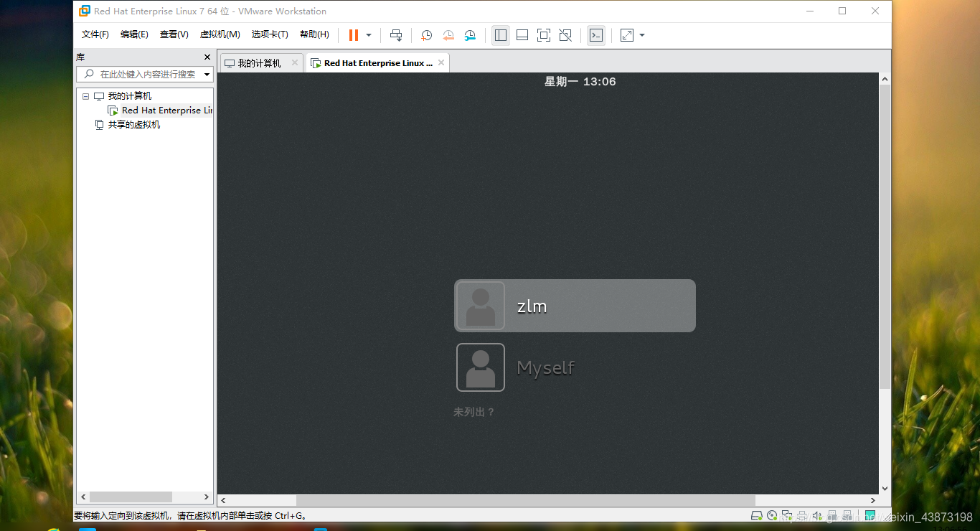Click the library panel horizontal scrollbar
The width and height of the screenshot is (980, 531).
coord(131,497)
